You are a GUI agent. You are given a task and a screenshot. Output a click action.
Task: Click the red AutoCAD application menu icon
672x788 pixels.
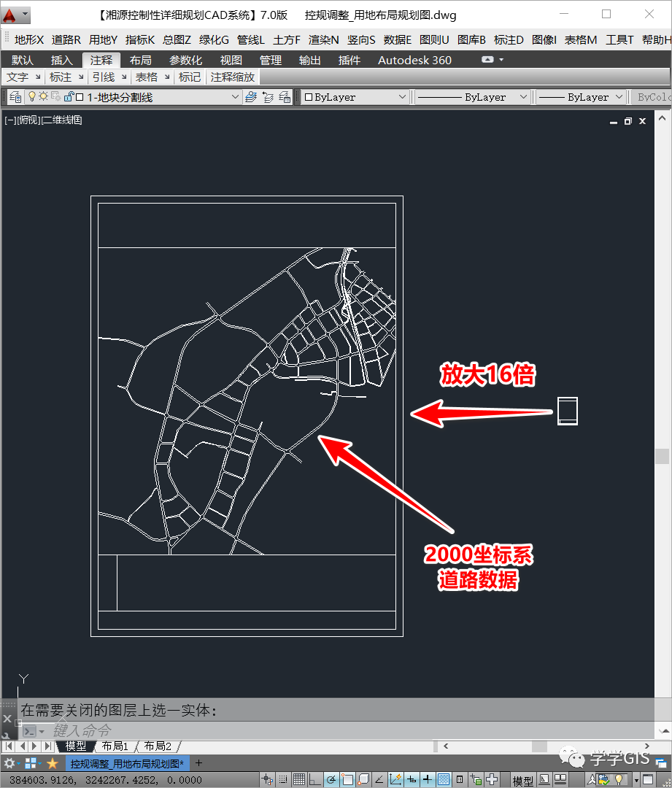coord(9,14)
